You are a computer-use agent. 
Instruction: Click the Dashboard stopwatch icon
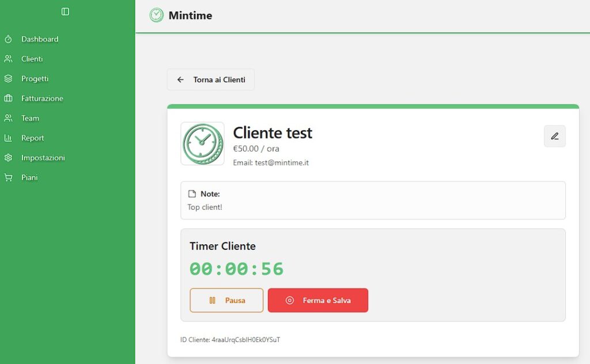pos(8,39)
